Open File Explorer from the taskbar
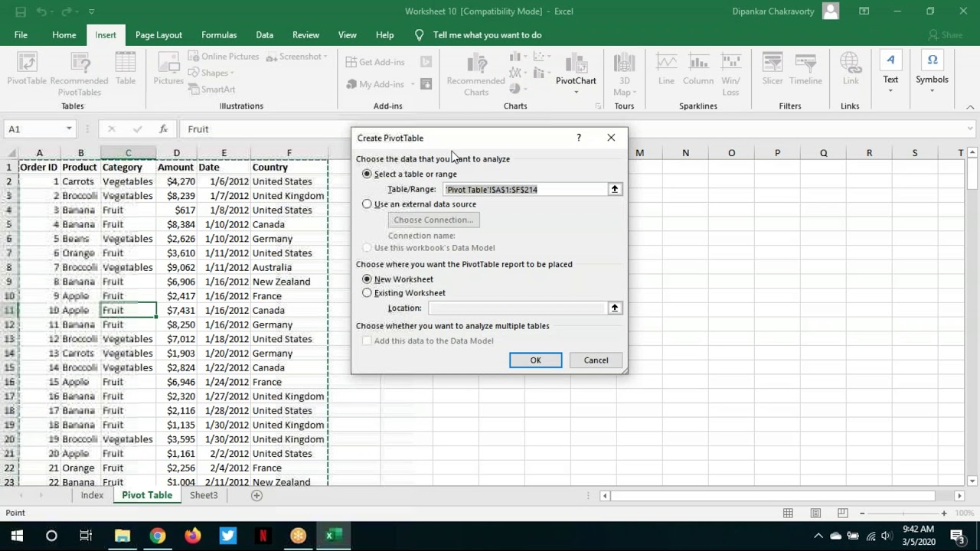 coord(122,536)
